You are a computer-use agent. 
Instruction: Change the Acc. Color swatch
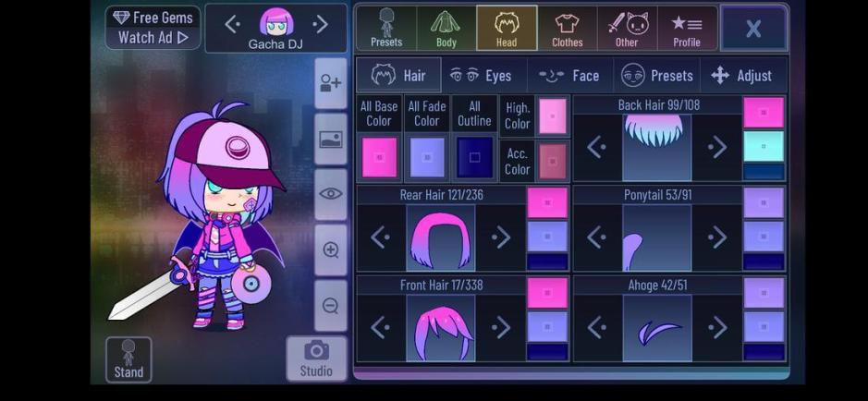(x=553, y=162)
